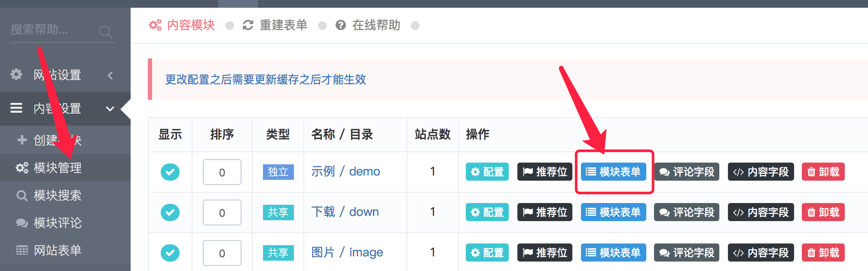Click 配置 button in the down row
This screenshot has height=271, width=868.
(x=487, y=212)
